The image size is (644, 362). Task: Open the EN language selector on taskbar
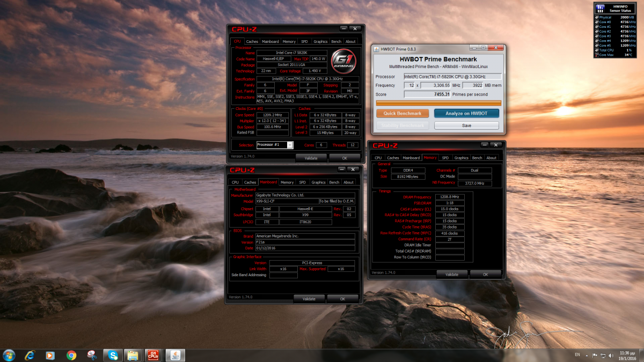click(x=577, y=355)
